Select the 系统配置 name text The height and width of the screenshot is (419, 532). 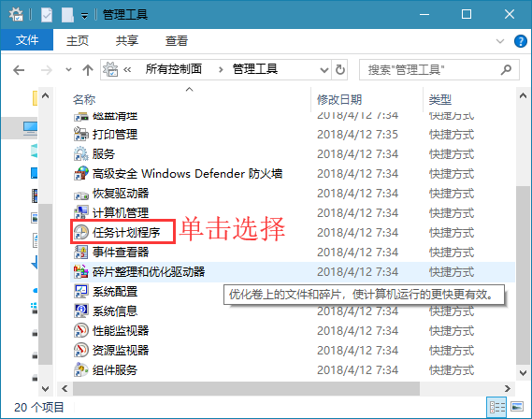pyautogui.click(x=115, y=292)
